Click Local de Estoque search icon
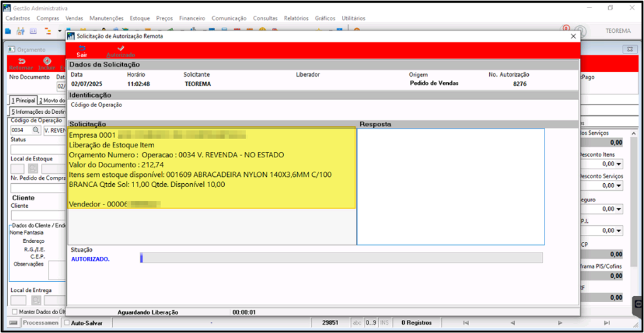Viewport: 644px width, 333px height. [33, 168]
